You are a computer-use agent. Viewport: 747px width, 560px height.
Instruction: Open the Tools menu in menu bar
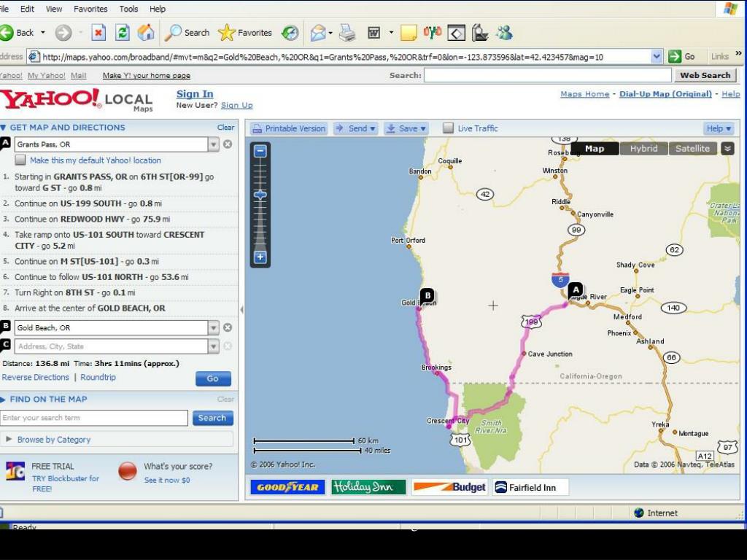pyautogui.click(x=128, y=9)
